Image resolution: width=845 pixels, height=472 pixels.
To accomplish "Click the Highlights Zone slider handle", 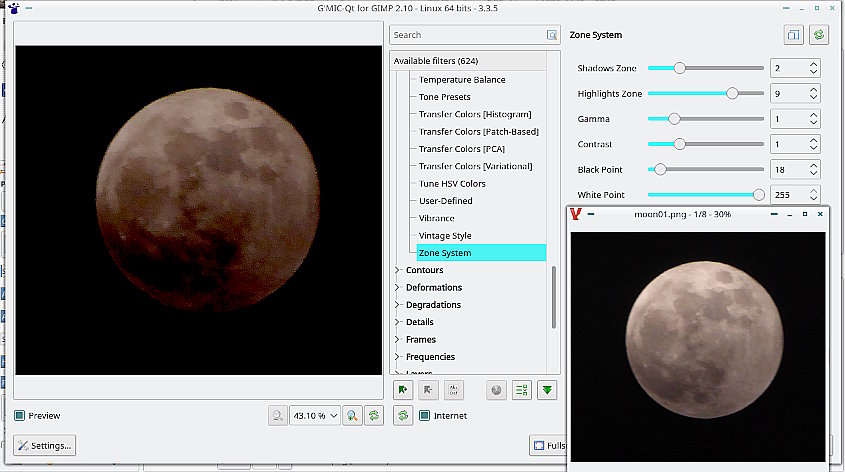I will click(732, 94).
